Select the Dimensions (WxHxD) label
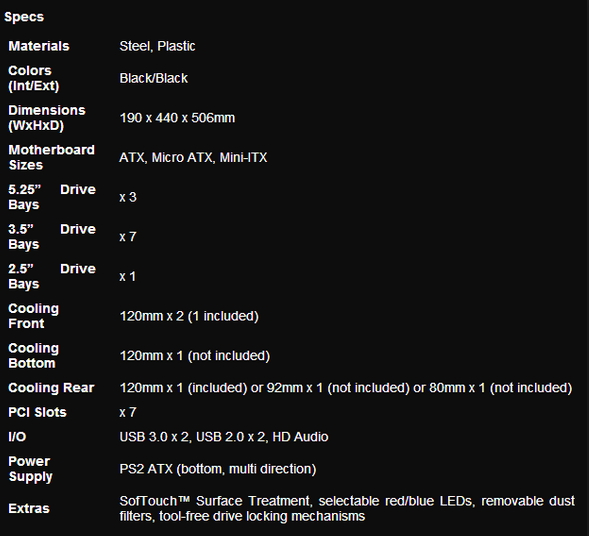Viewport: 589px width, 536px height. pos(47,118)
